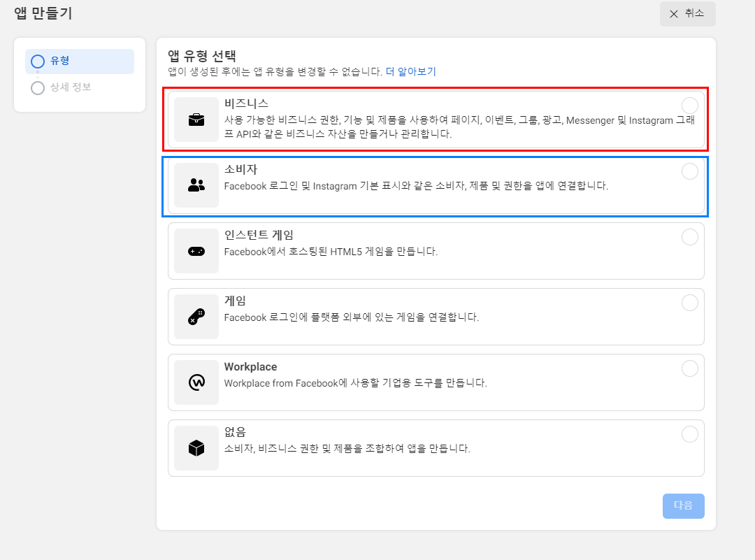Open the 유형 step in sidebar
Image resolution: width=755 pixels, height=560 pixels.
click(x=80, y=61)
